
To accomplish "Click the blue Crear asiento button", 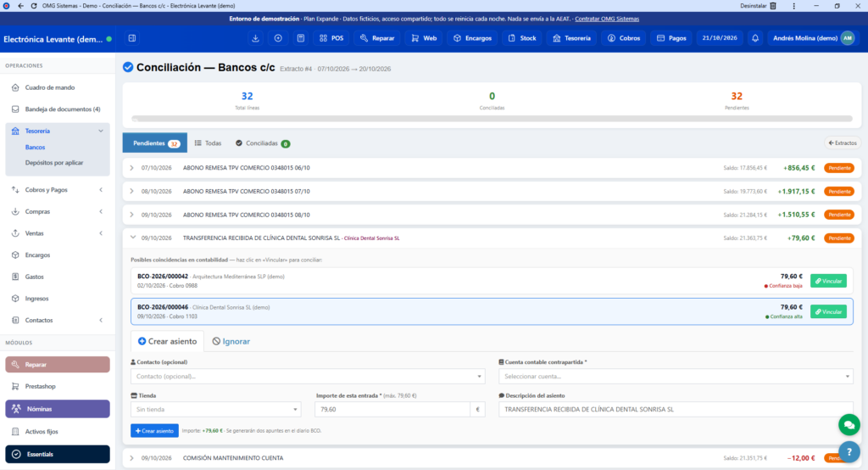I will click(x=154, y=431).
